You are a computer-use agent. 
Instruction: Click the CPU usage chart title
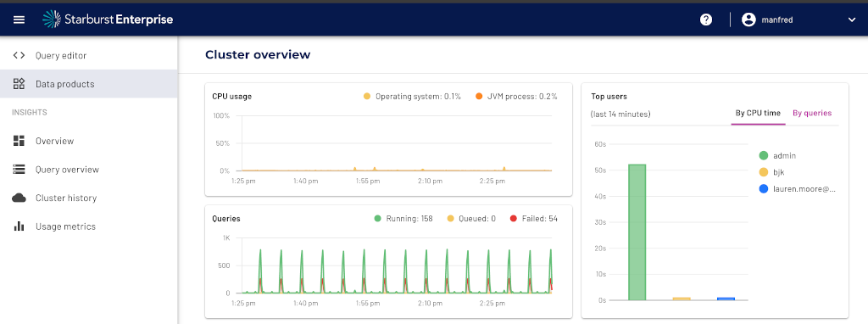232,97
